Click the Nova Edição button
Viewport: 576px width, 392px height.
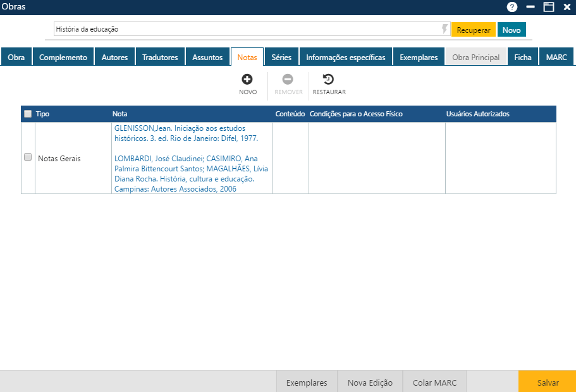tap(370, 382)
